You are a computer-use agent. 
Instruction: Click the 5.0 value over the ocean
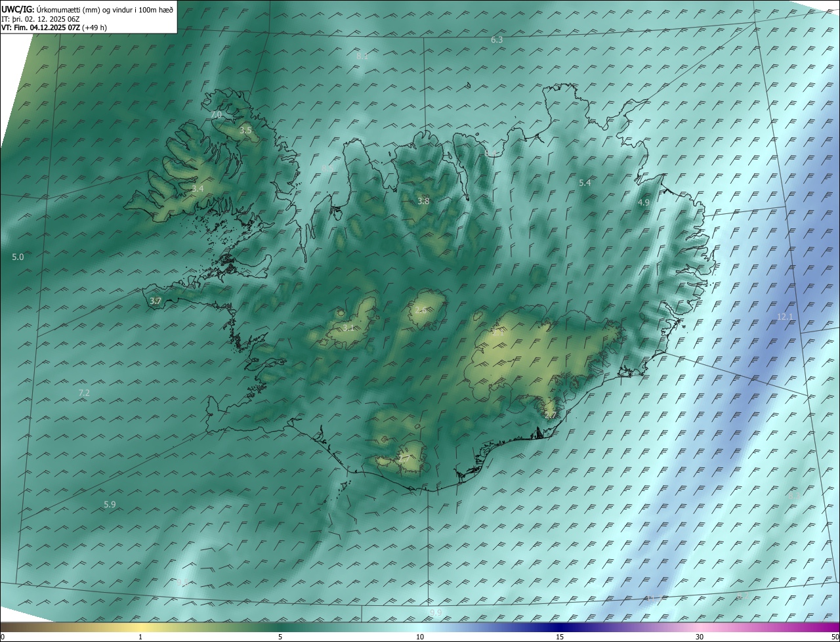pyautogui.click(x=18, y=257)
